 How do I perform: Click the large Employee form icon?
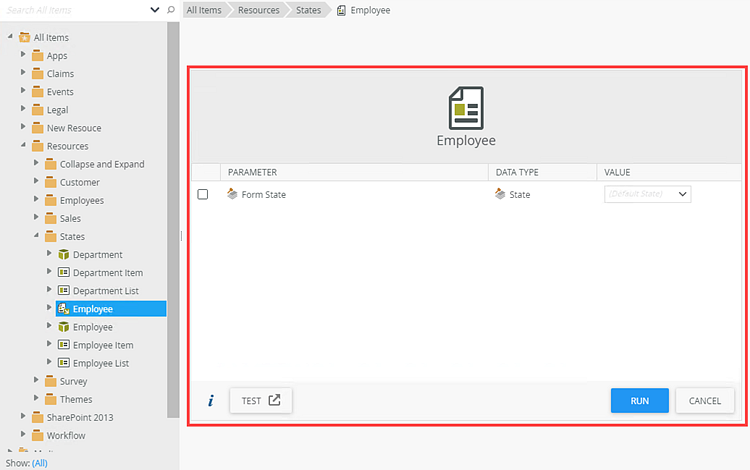pyautogui.click(x=466, y=108)
